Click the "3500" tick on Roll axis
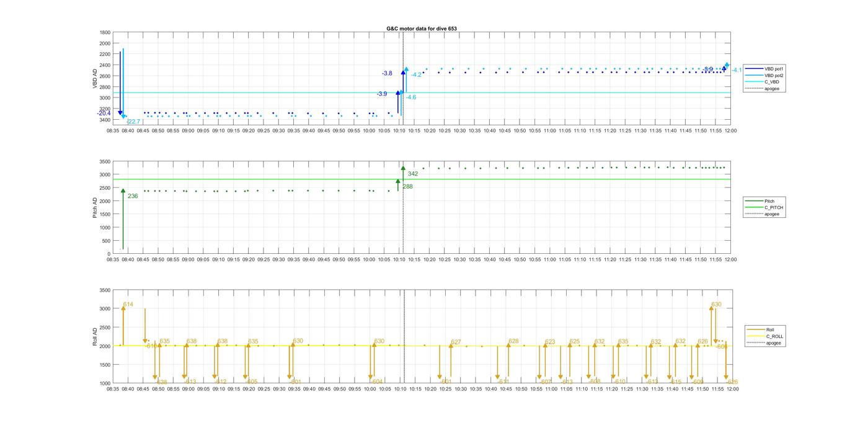This screenshot has height=430, width=868. point(105,290)
